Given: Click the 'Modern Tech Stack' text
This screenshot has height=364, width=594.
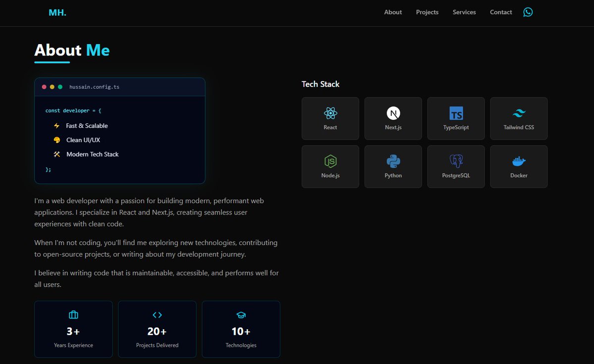Looking at the screenshot, I should tap(93, 154).
